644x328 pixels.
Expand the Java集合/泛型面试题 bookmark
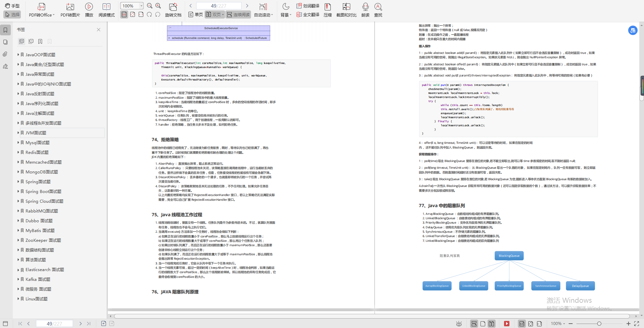click(x=18, y=64)
